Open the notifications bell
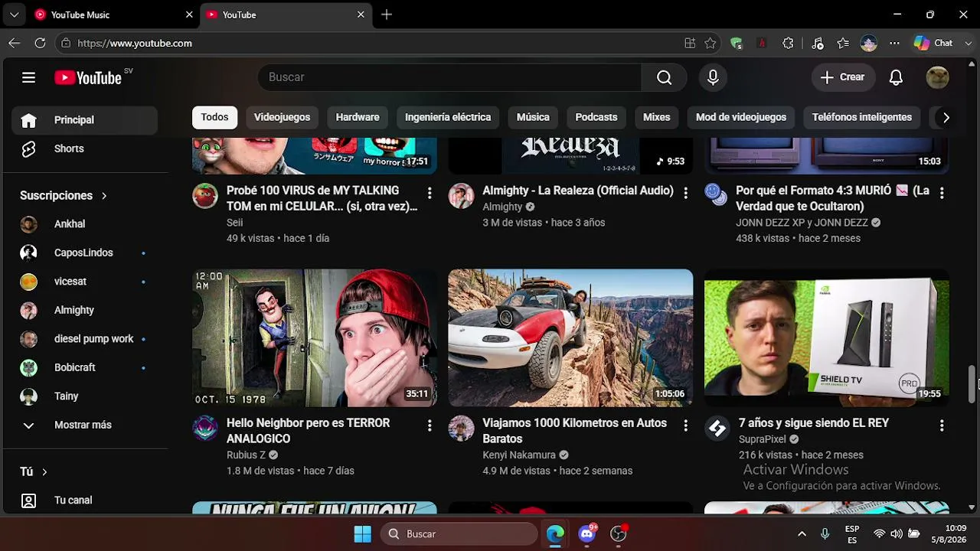Viewport: 980px width, 551px height. click(x=896, y=77)
